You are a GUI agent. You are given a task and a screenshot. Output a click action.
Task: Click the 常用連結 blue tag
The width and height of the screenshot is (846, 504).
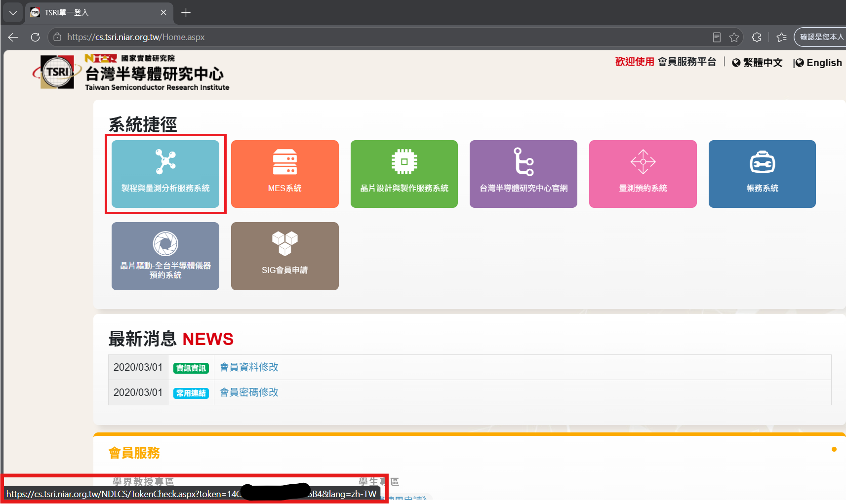tap(191, 393)
